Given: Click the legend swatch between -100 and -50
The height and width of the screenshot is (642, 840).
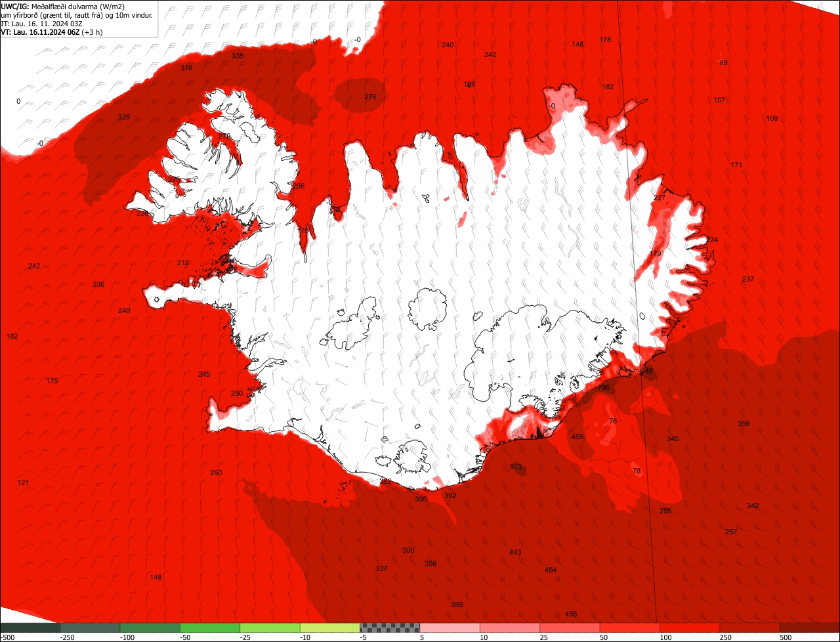Looking at the screenshot, I should [150, 628].
